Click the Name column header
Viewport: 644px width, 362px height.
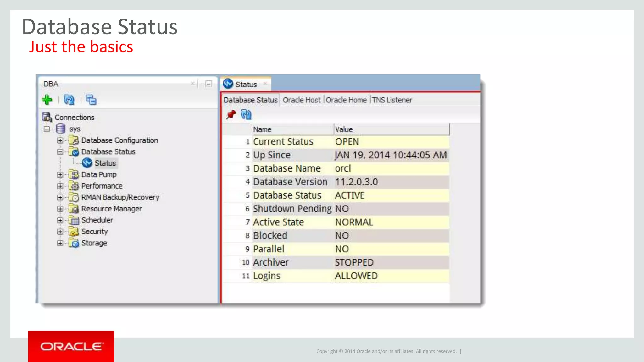pos(292,129)
